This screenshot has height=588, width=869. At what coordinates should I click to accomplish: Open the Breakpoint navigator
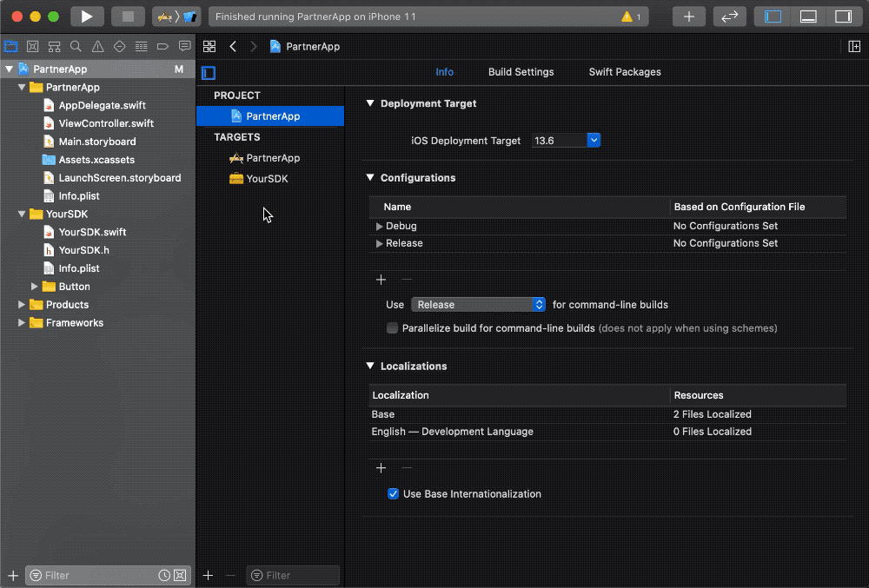163,46
